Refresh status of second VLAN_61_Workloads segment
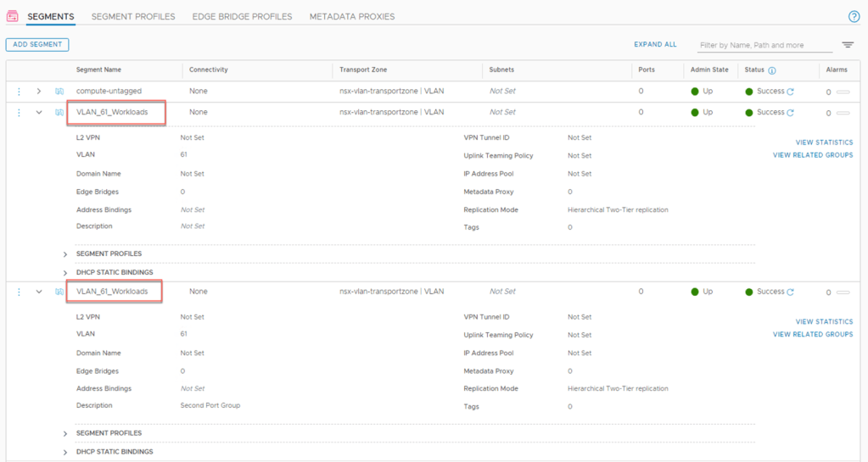The image size is (868, 462). coord(791,292)
